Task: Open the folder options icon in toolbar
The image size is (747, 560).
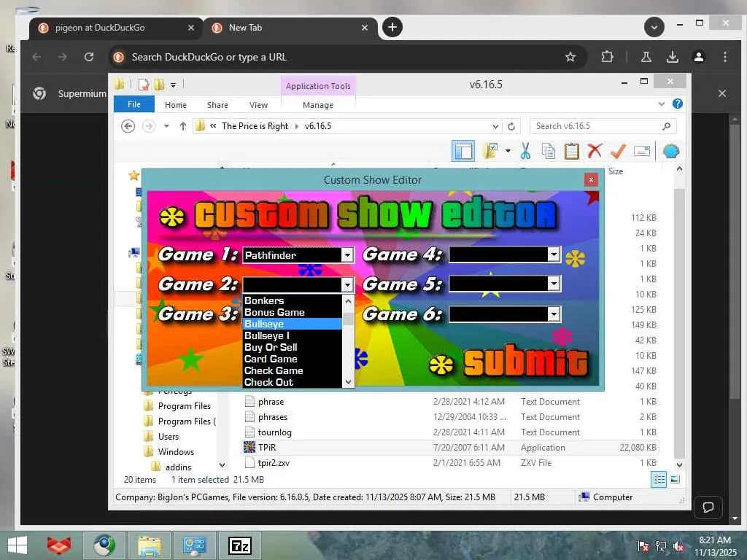Action: click(490, 151)
